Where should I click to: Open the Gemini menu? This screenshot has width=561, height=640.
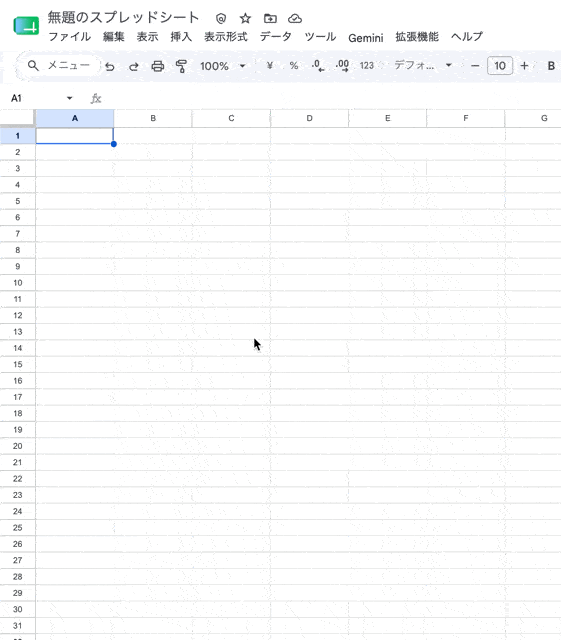[365, 38]
